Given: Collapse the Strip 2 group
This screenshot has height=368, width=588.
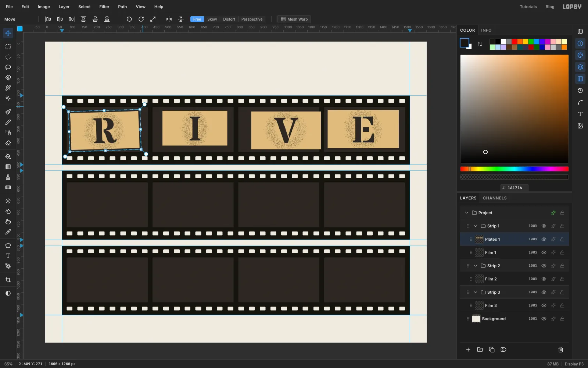Looking at the screenshot, I should (476, 266).
